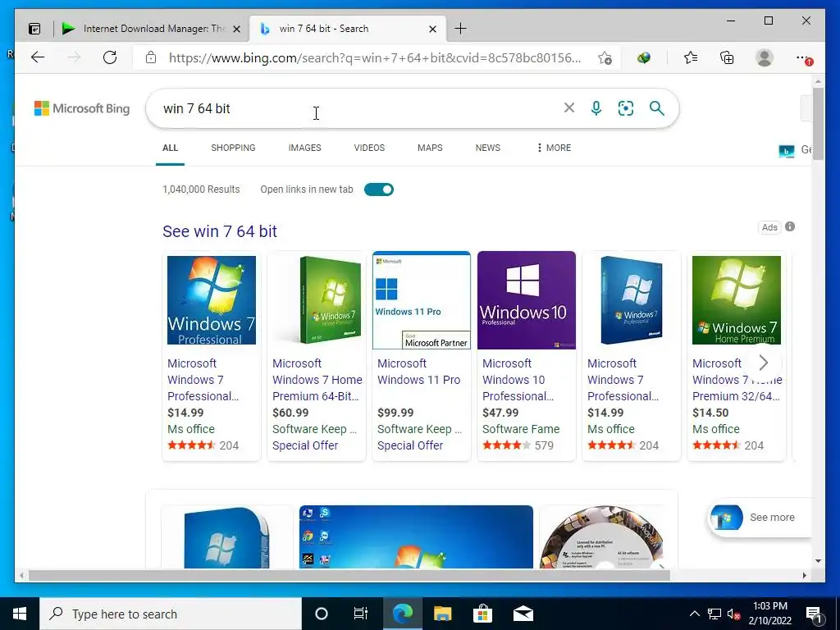Image resolution: width=840 pixels, height=630 pixels.
Task: Add this page to favorites star
Action: [x=605, y=58]
